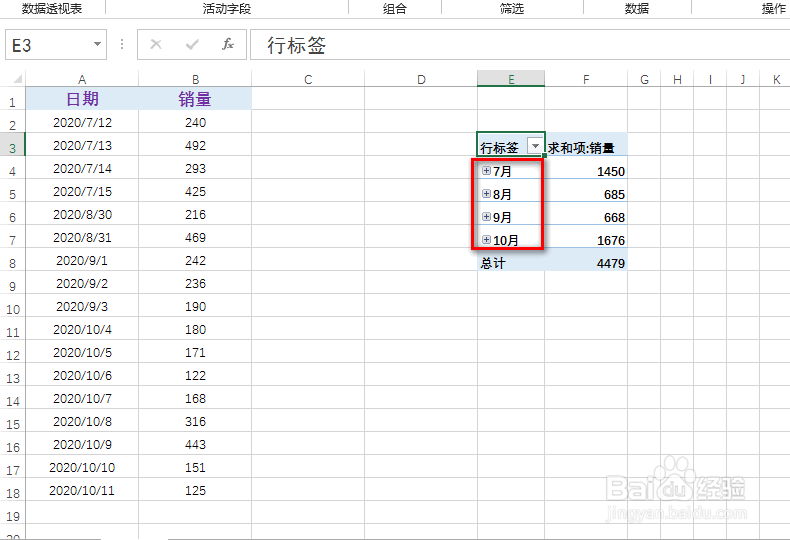Viewport: 790px width, 540px height.
Task: Click the 数据透视表 ribbon group label
Action: [52, 8]
